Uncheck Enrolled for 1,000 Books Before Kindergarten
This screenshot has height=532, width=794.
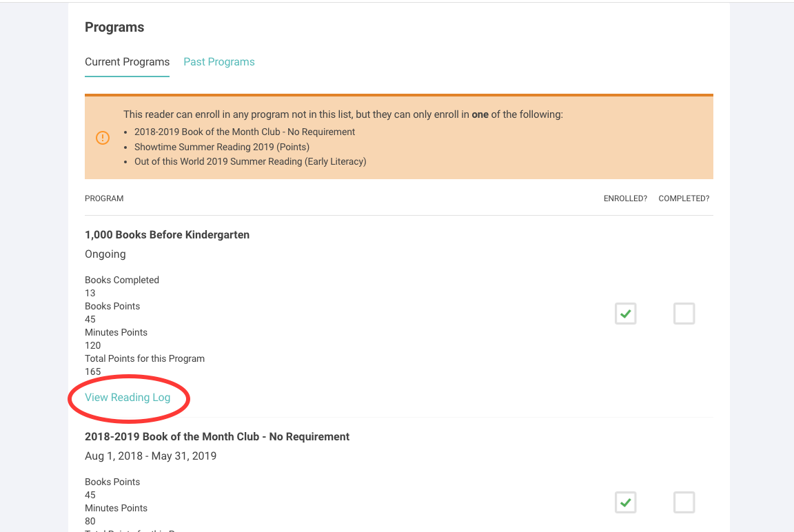625,314
